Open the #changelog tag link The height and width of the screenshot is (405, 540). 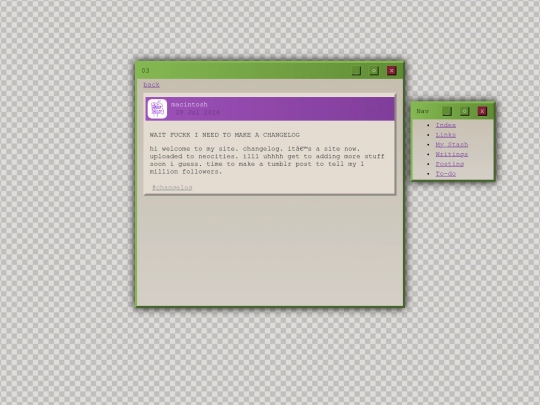click(172, 188)
